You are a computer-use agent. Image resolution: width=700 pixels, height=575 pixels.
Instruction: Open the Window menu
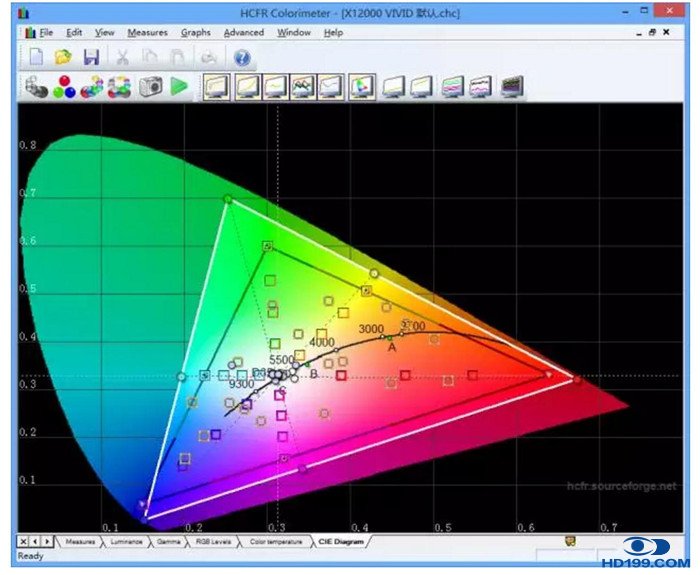click(x=294, y=32)
